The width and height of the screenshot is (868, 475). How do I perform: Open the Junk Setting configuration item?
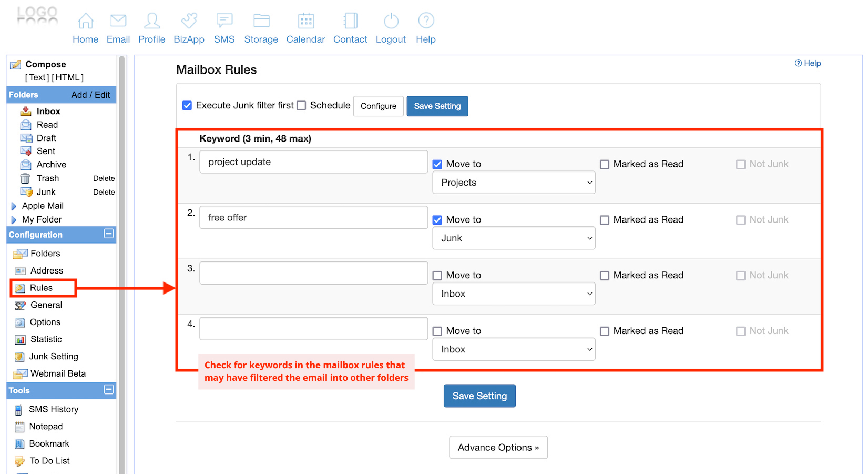click(53, 357)
